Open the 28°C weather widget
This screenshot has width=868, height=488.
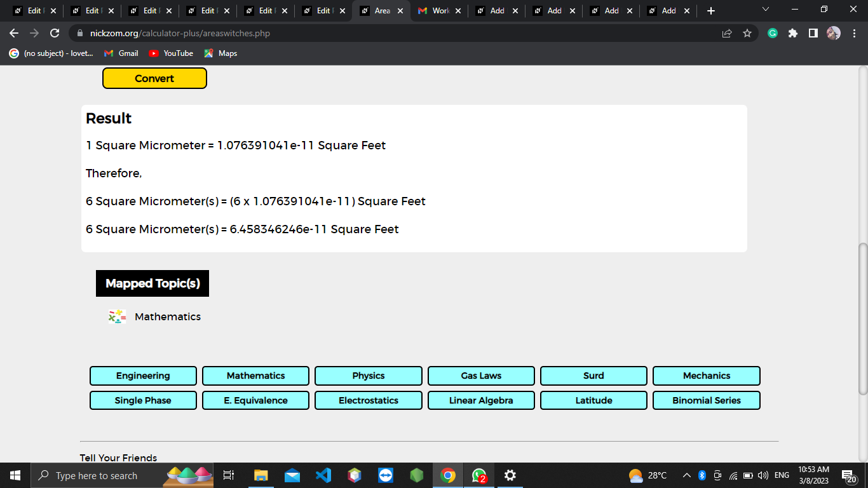648,475
